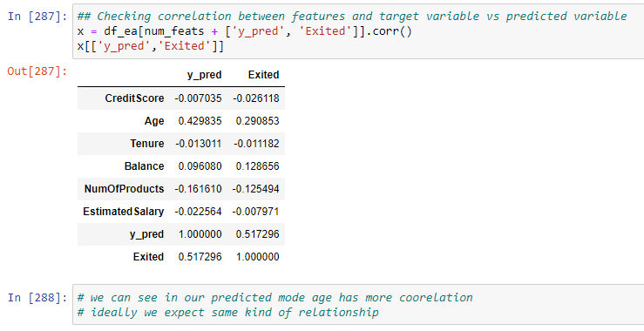Click the Age Exited value 0.290853
644x331 pixels.
(x=258, y=121)
